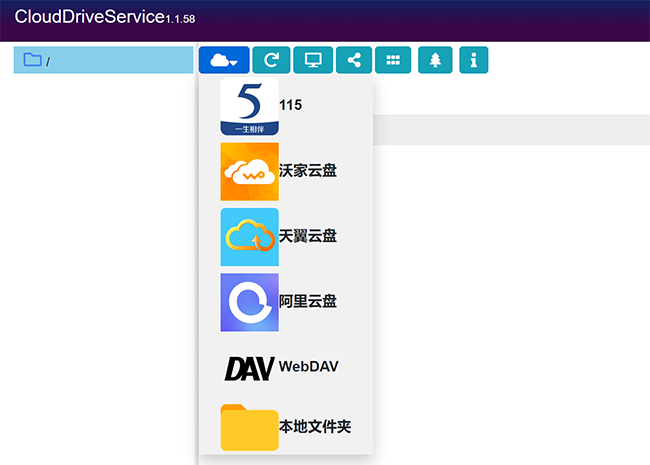Click the 沃家云盘 orange cloud logo
Image resolution: width=650 pixels, height=465 pixels.
click(250, 172)
